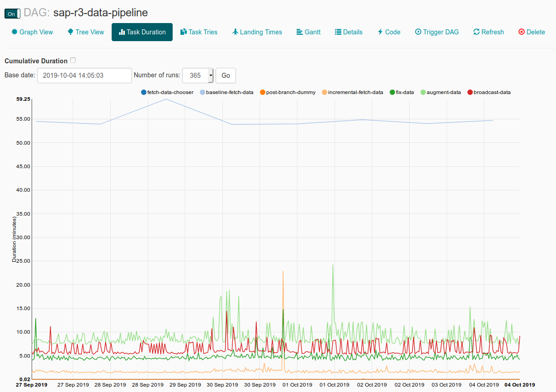Select the Refresh menu item
The image size is (556, 392).
[x=488, y=32]
